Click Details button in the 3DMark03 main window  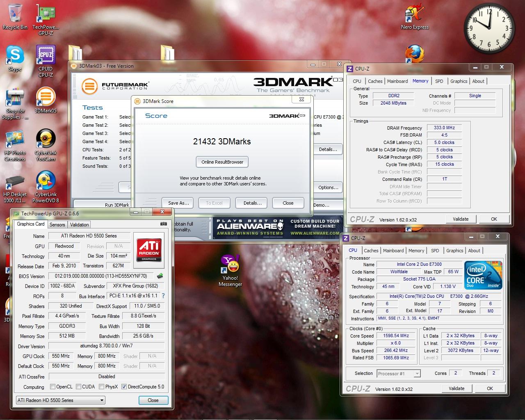click(328, 149)
